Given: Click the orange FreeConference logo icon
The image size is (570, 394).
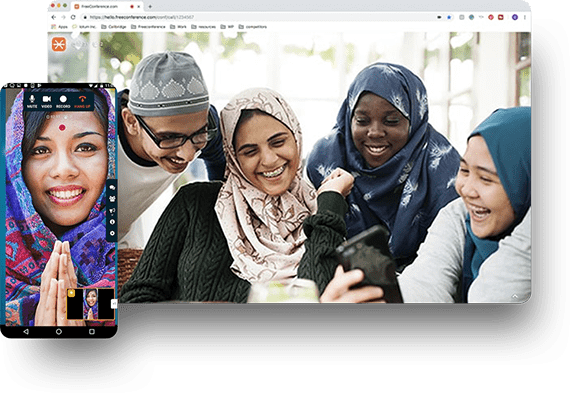Looking at the screenshot, I should pos(59,44).
